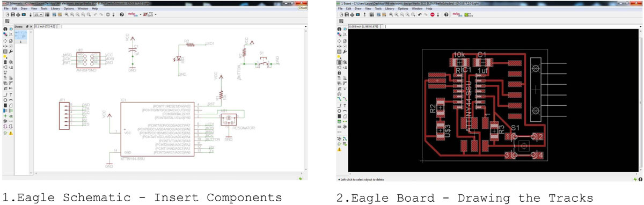Select the wrench Change tool in schematic sidebar

coord(11,51)
